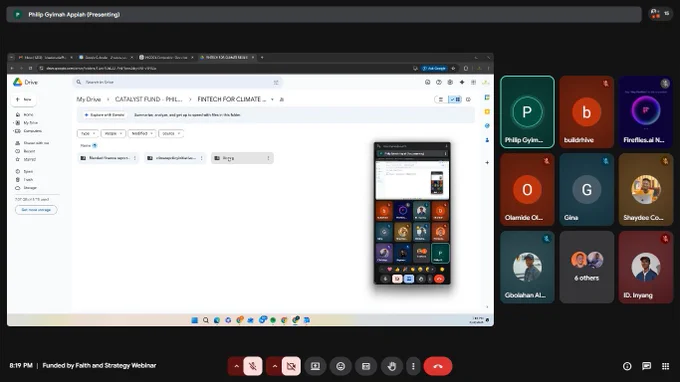Select the Gbolahan participant tile

[x=527, y=267]
